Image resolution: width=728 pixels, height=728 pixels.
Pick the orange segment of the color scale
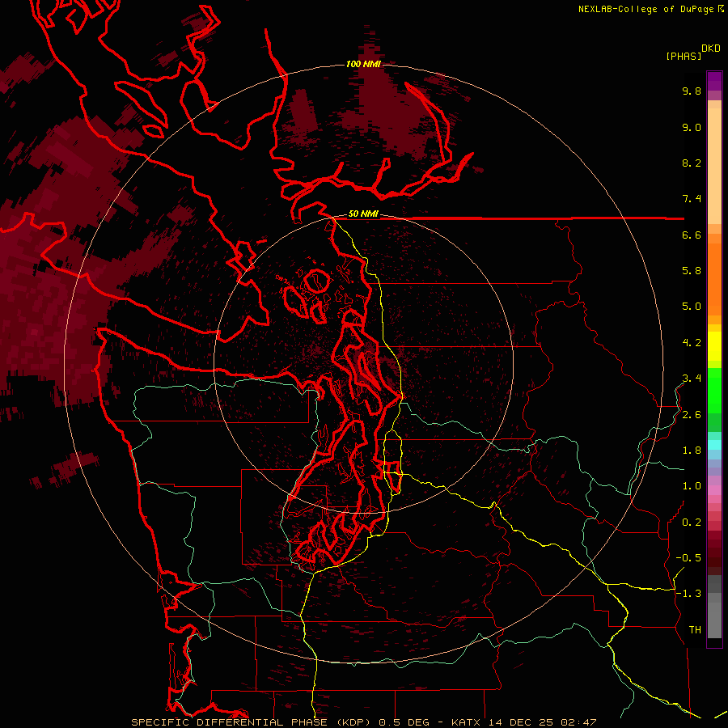coord(714,278)
